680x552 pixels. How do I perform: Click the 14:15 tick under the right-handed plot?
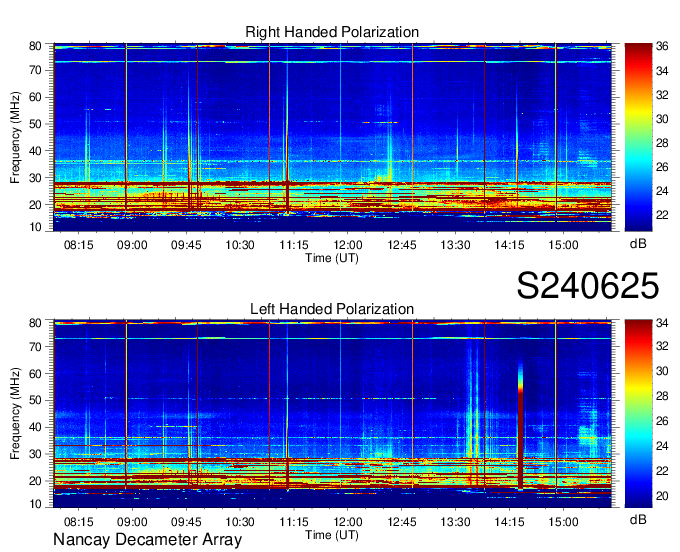pyautogui.click(x=510, y=245)
